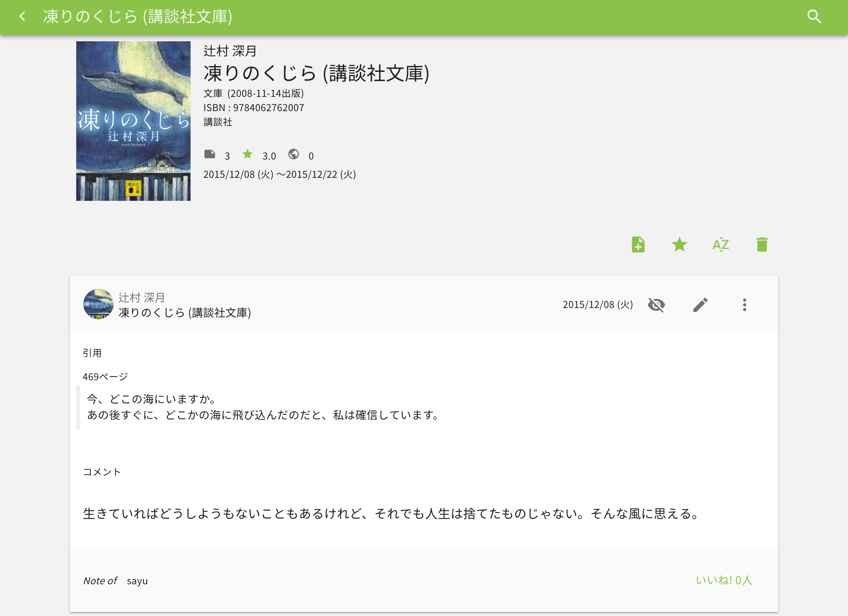Open the book cover thumbnail of 凍りのくじら
848x616 pixels.
click(133, 120)
